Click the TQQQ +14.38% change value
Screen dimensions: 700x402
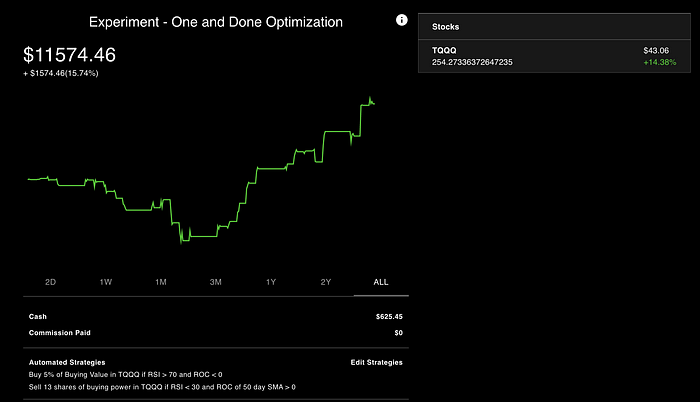pos(659,63)
